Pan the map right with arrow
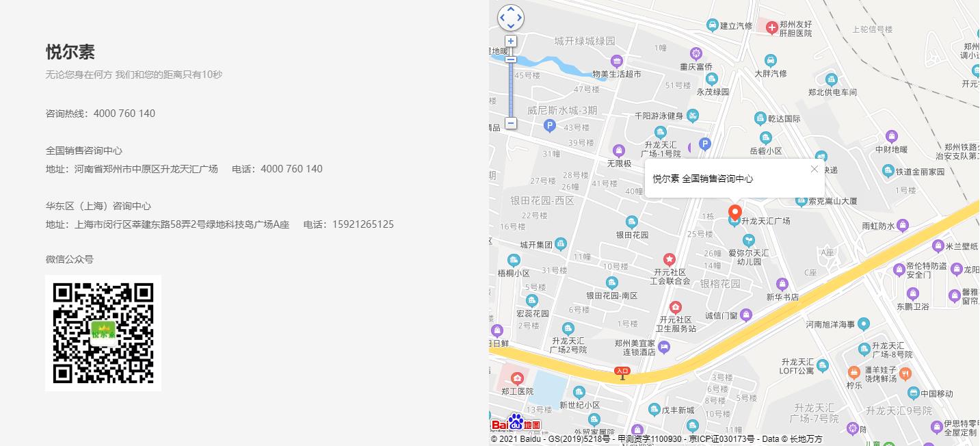The image size is (980, 446). (520, 18)
